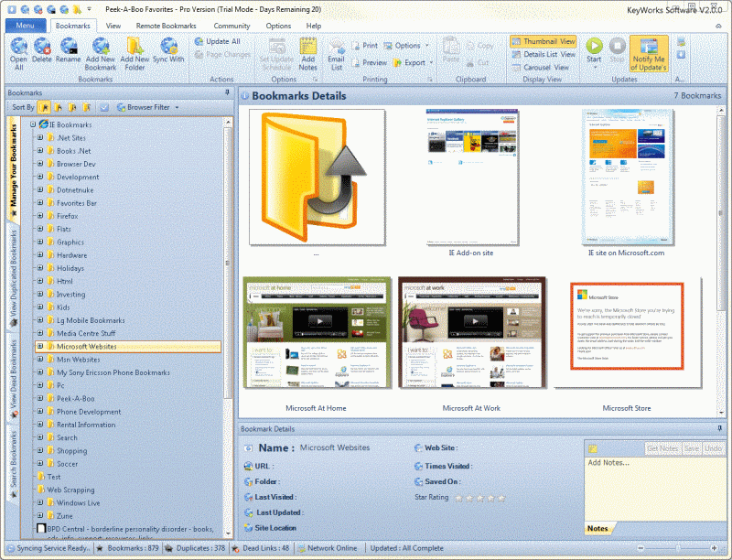
Task: Click the Add Notes ribbon icon
Action: [307, 54]
